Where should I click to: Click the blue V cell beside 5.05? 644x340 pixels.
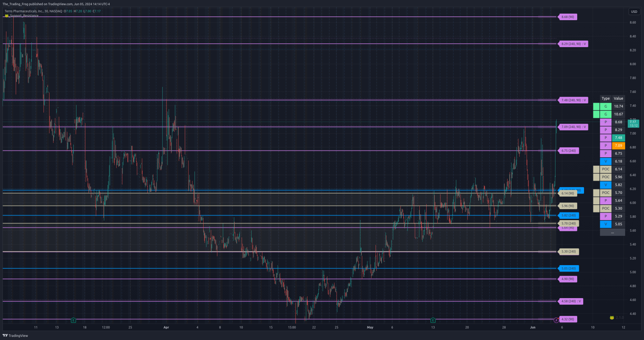pyautogui.click(x=606, y=224)
